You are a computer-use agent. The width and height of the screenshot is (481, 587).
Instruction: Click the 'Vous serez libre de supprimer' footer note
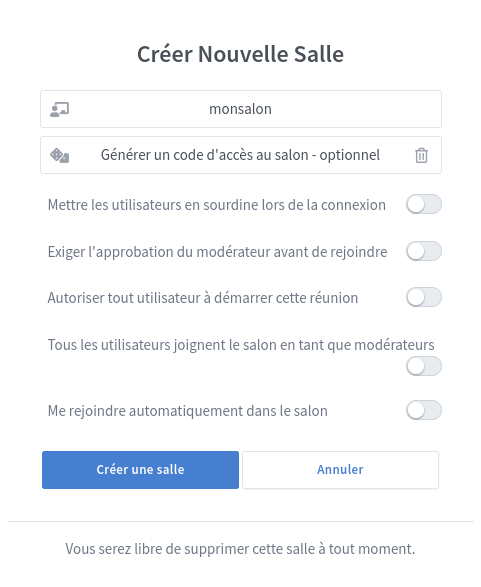(240, 549)
